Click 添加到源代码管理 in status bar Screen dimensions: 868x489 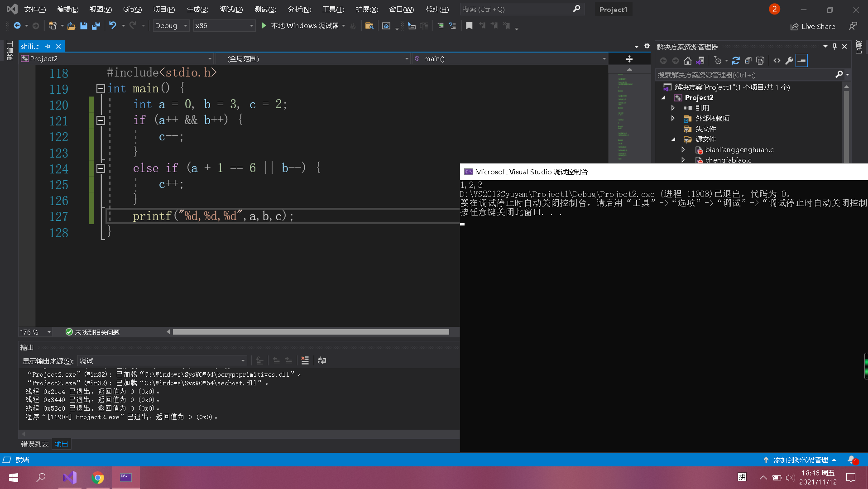click(800, 460)
